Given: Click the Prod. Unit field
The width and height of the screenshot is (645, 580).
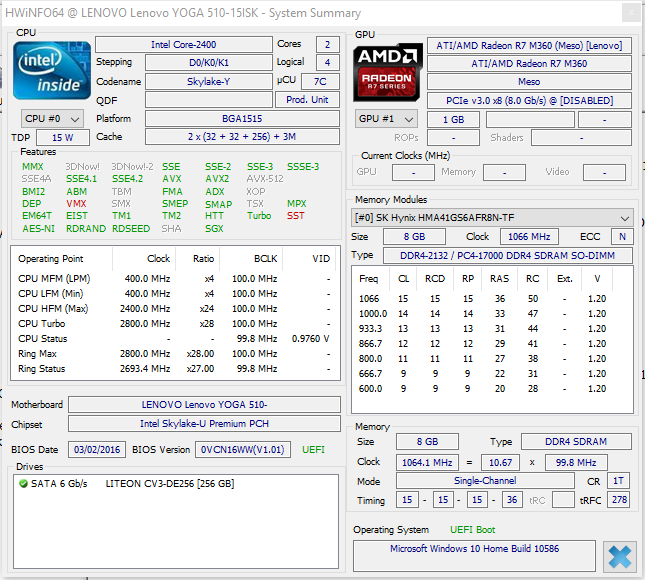Looking at the screenshot, I should (306, 100).
